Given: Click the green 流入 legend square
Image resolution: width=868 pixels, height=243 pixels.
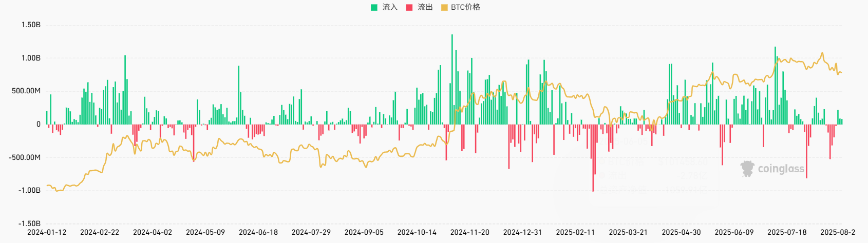Looking at the screenshot, I should pos(374,7).
